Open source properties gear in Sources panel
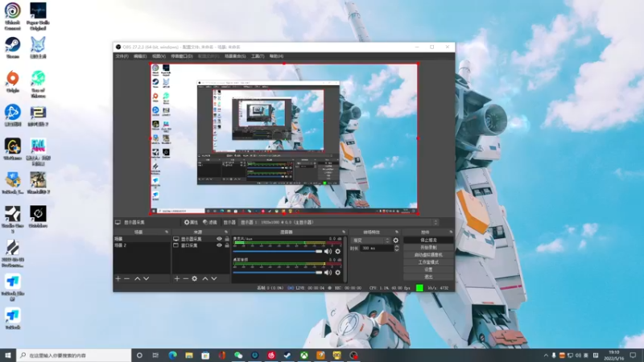Image resolution: width=644 pixels, height=362 pixels. (194, 278)
